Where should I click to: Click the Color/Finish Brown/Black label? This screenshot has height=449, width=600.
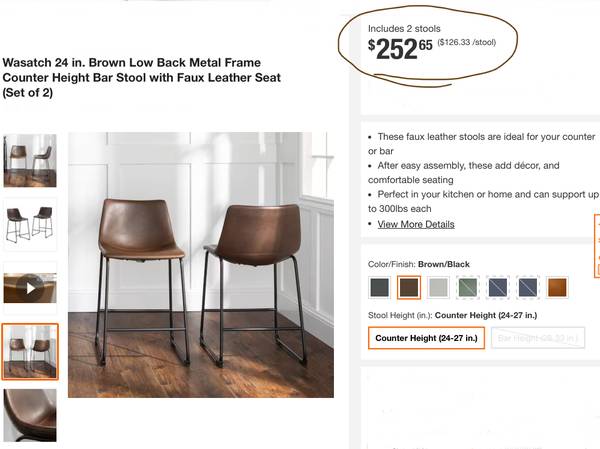click(419, 264)
